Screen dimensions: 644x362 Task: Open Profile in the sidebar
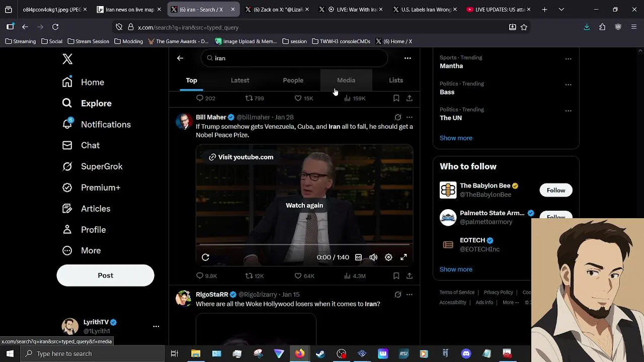(x=84, y=230)
